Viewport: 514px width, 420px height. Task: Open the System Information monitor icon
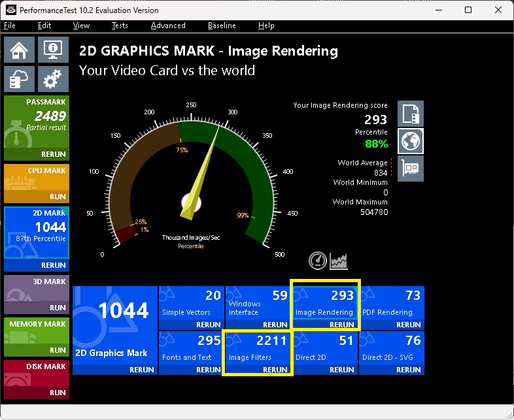click(x=53, y=50)
